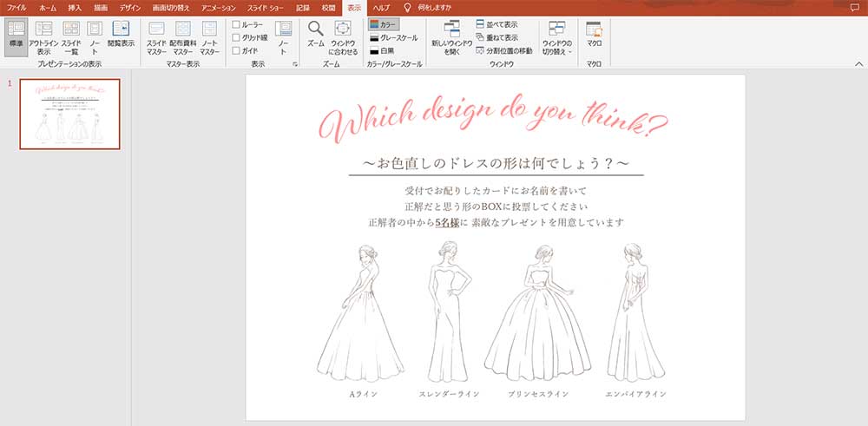Collapse the ribbon with the chevron
868x426 pixels.
coord(858,65)
